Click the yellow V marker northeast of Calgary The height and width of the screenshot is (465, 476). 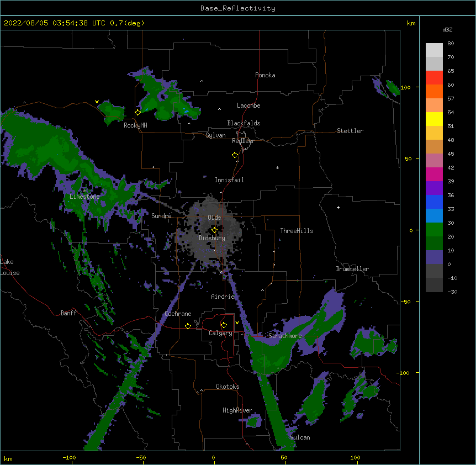pyautogui.click(x=237, y=323)
